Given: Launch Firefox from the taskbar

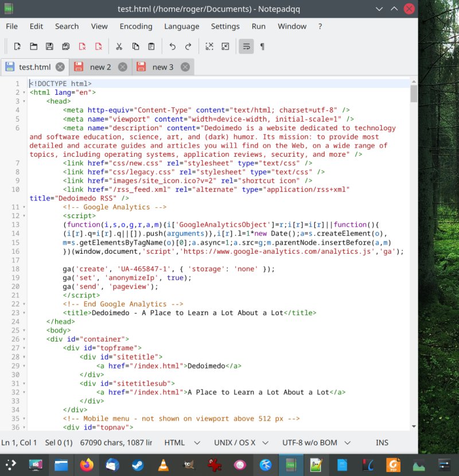Looking at the screenshot, I should pos(86,465).
